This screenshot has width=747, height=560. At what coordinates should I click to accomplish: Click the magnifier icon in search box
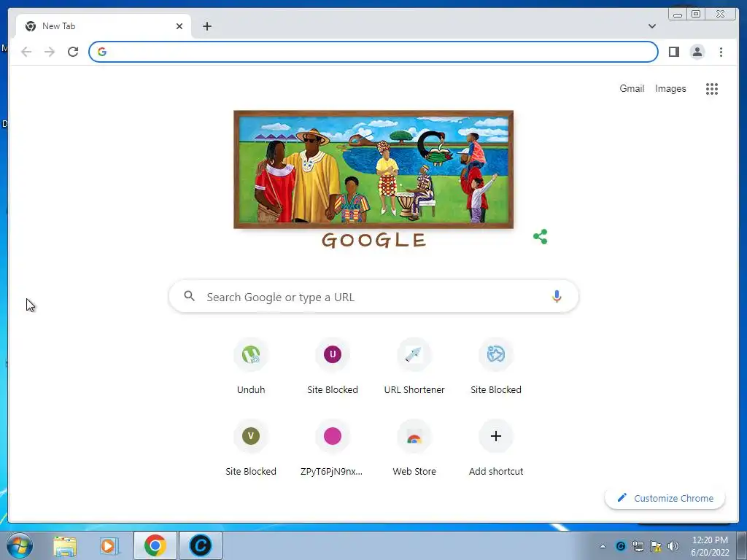[189, 296]
